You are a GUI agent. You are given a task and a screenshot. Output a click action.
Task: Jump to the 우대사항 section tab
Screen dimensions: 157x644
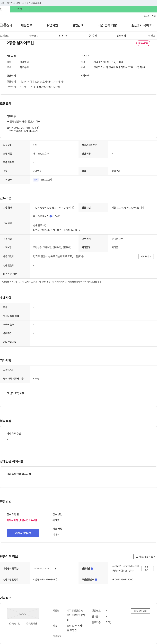pos(63,36)
